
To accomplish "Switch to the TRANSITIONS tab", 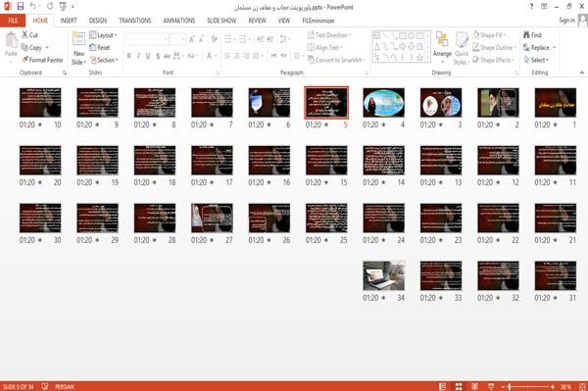I will 135,21.
